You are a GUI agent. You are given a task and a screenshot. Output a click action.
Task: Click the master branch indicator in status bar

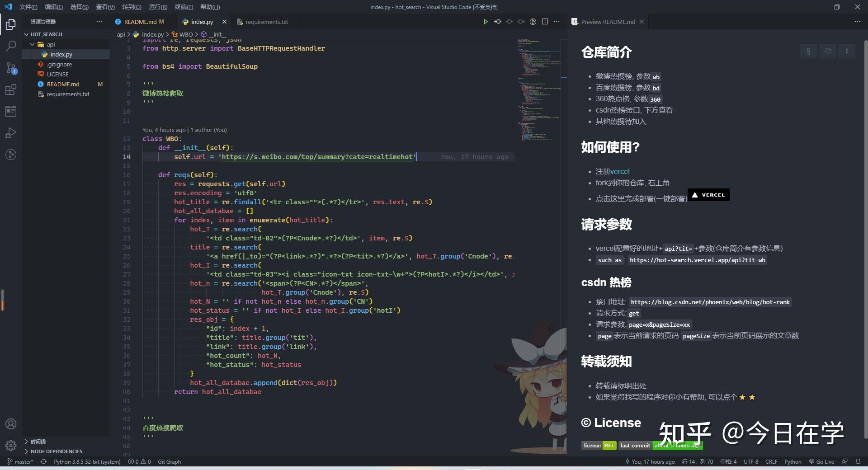20,461
